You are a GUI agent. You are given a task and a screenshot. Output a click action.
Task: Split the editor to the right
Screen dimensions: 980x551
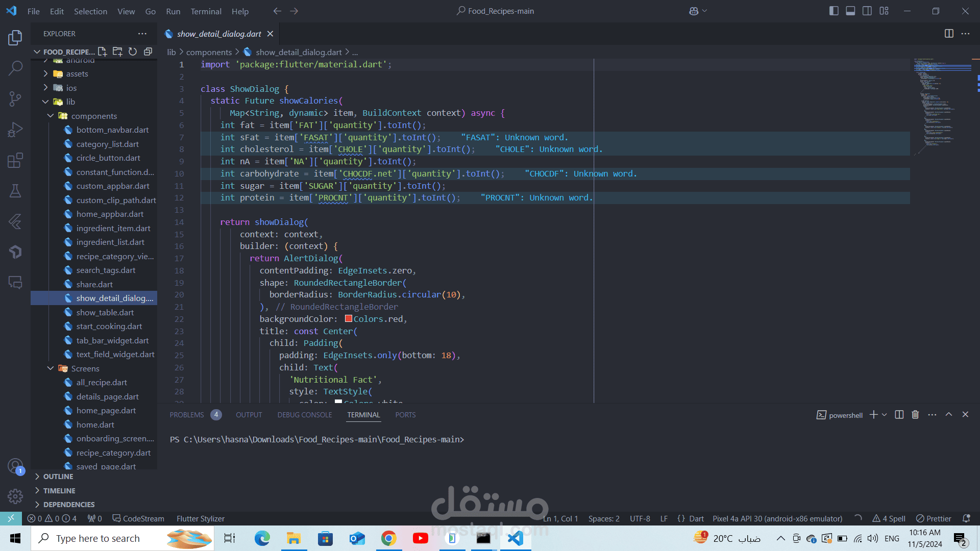click(x=949, y=34)
